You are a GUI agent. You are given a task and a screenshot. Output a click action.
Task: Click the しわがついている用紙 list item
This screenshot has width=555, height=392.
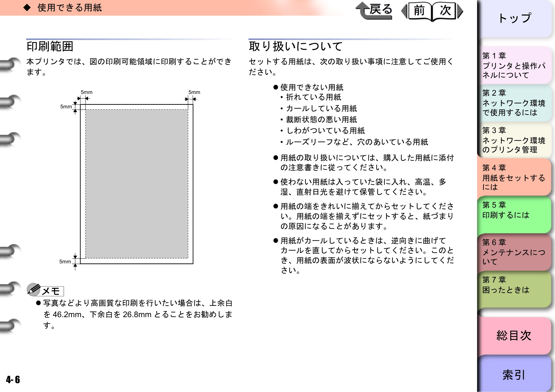pos(326,131)
